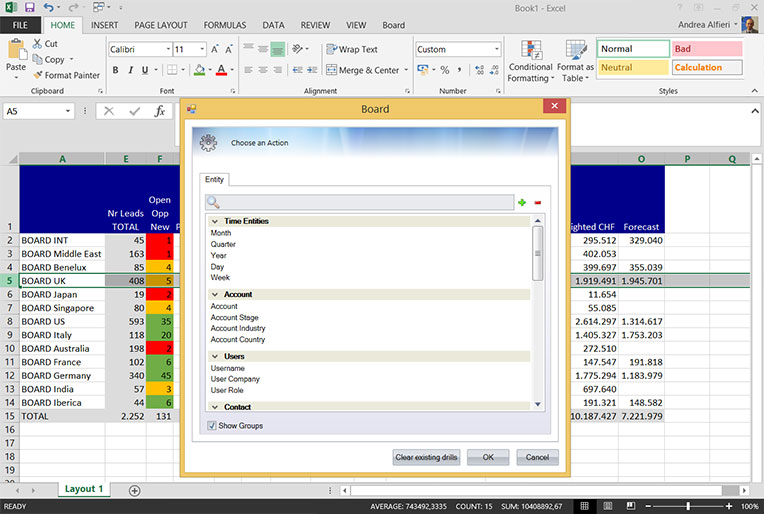Screen dimensions: 764x514
Task: Select the Month entity
Action: (221, 233)
